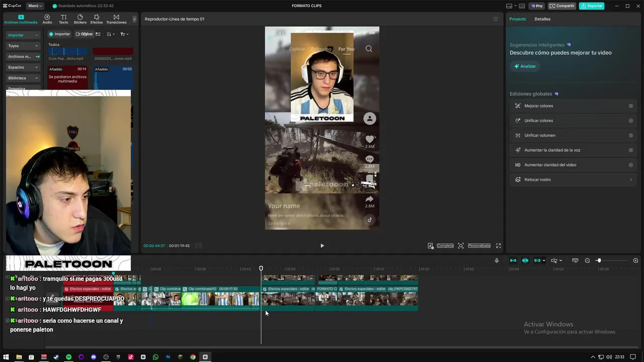644x362 pixels.
Task: Click the timeline zoom slider handle
Action: click(x=599, y=260)
